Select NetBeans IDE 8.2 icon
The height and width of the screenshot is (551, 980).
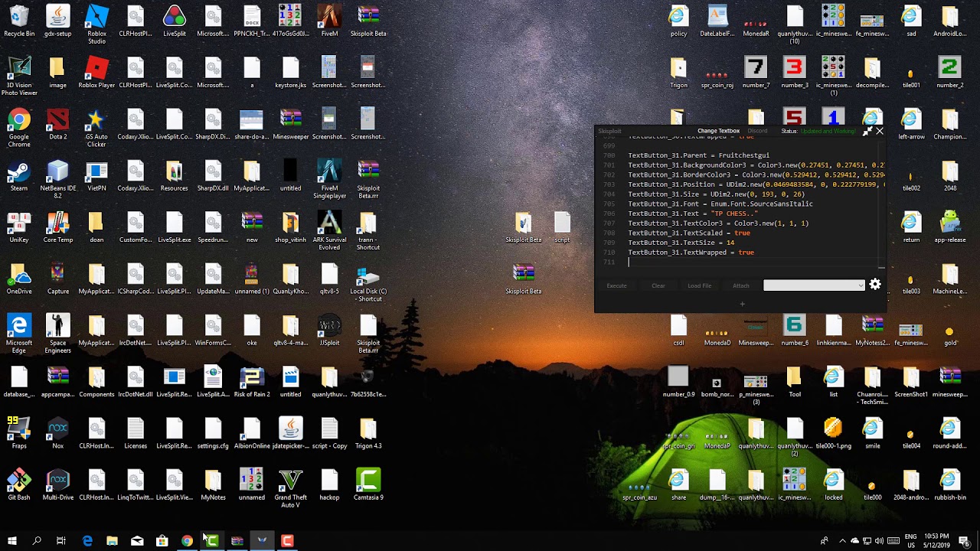[58, 179]
